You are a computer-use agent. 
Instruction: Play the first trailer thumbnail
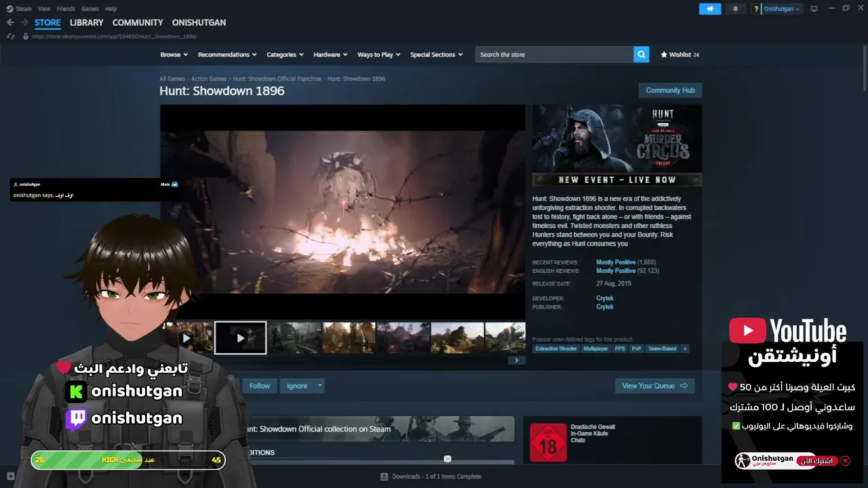(x=186, y=338)
